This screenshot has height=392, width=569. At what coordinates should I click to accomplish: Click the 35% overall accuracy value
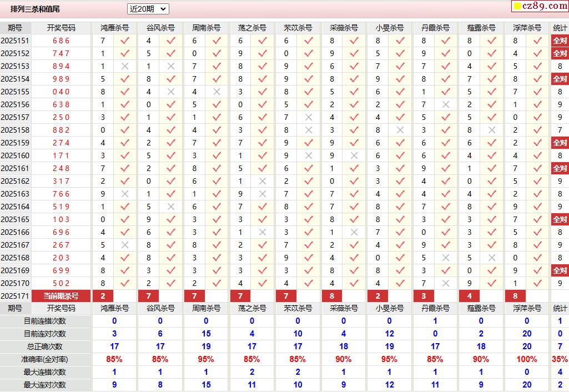pos(560,359)
